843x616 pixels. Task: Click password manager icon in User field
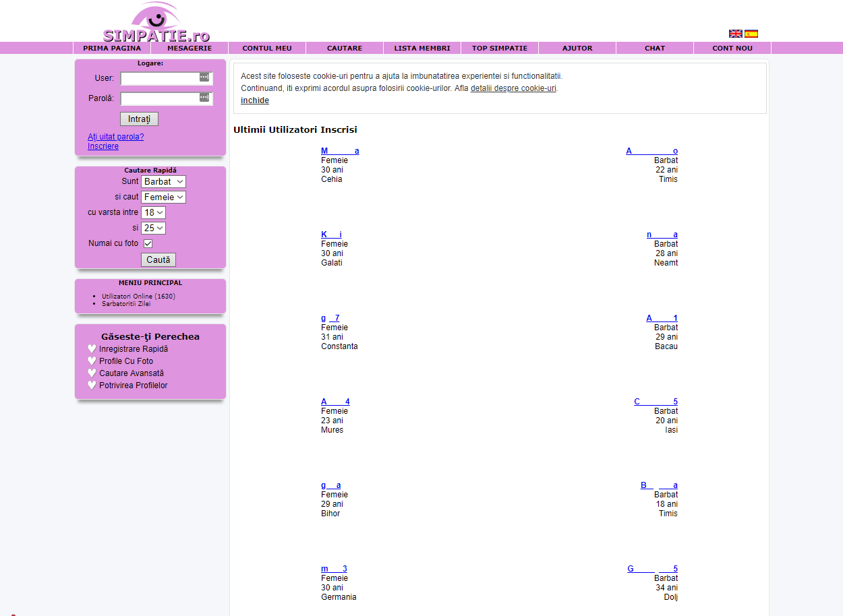(204, 78)
